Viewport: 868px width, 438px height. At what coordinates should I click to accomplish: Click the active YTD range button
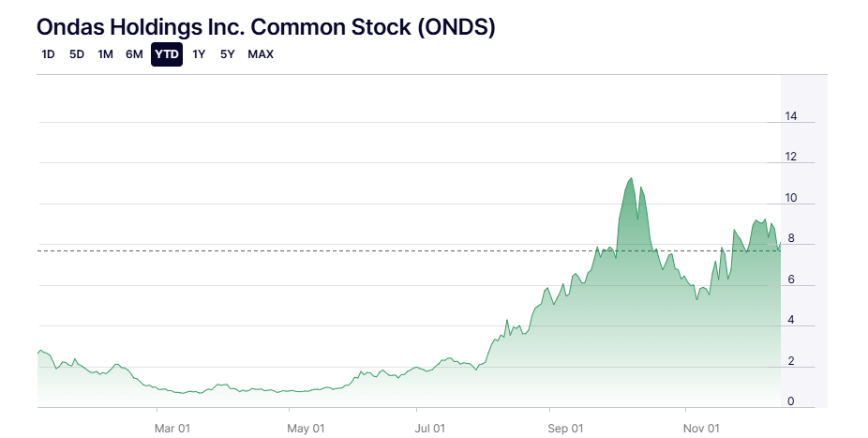point(166,54)
